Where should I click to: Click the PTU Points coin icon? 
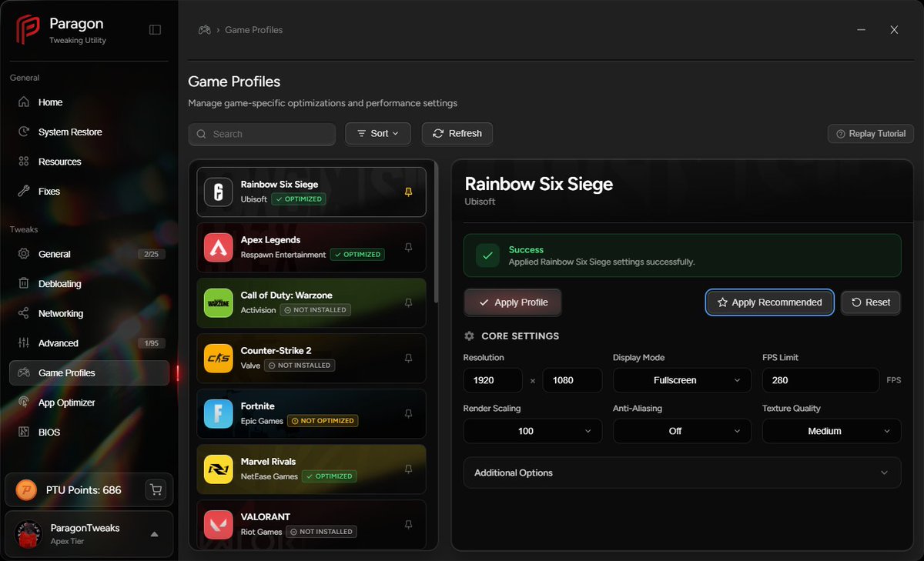click(x=26, y=489)
